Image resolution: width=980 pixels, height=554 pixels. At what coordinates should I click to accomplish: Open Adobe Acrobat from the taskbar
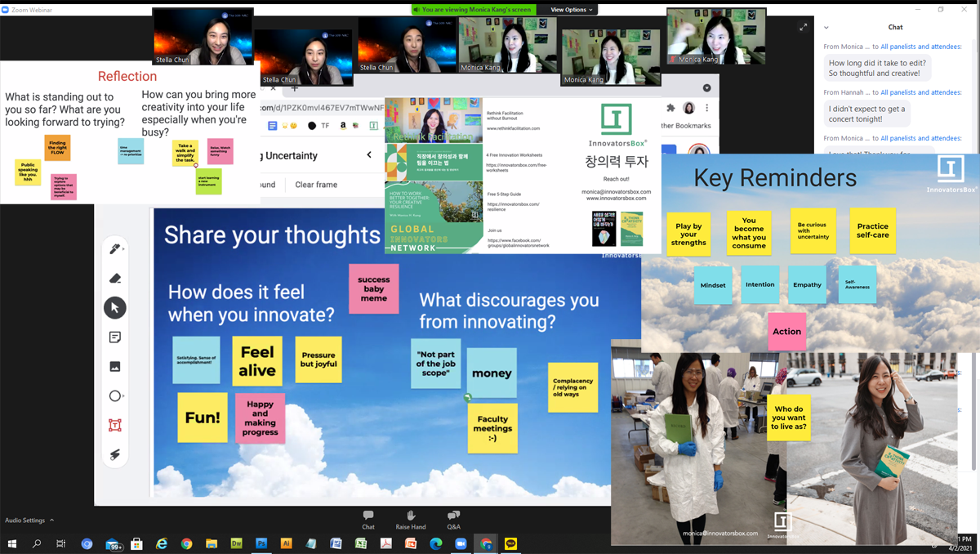click(385, 543)
